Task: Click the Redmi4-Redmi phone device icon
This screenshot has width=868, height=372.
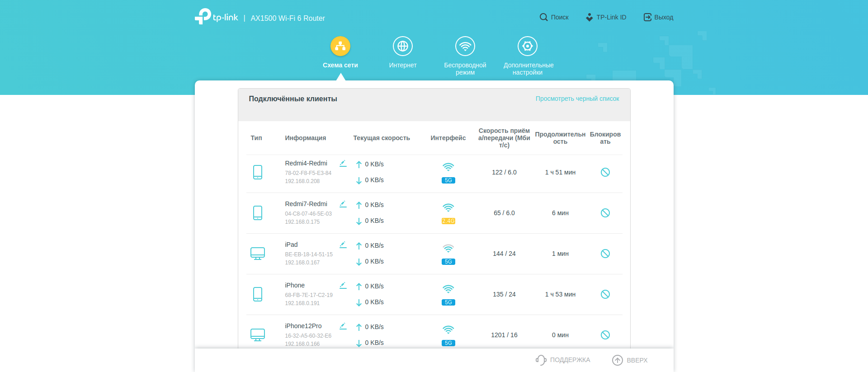Action: pyautogui.click(x=258, y=172)
